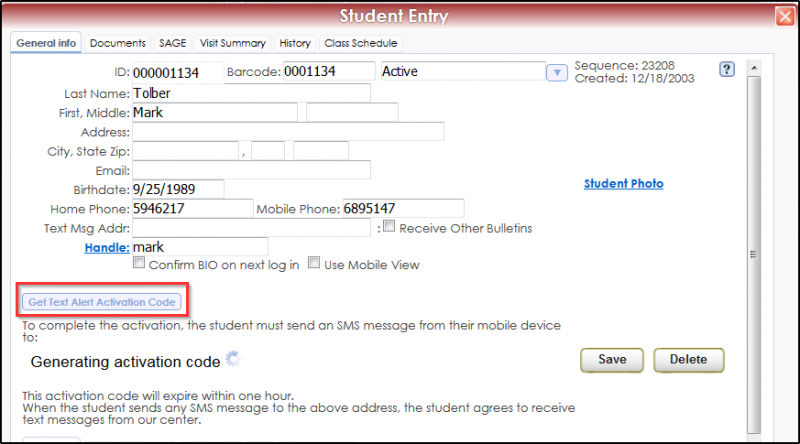Click Get Text Alert Activation Code button
800x444 pixels.
tap(102, 302)
